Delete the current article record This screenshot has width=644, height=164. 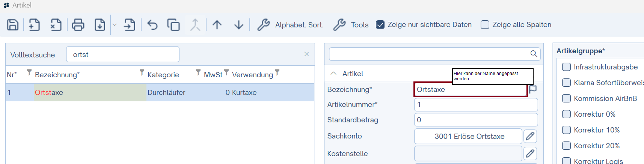56,25
